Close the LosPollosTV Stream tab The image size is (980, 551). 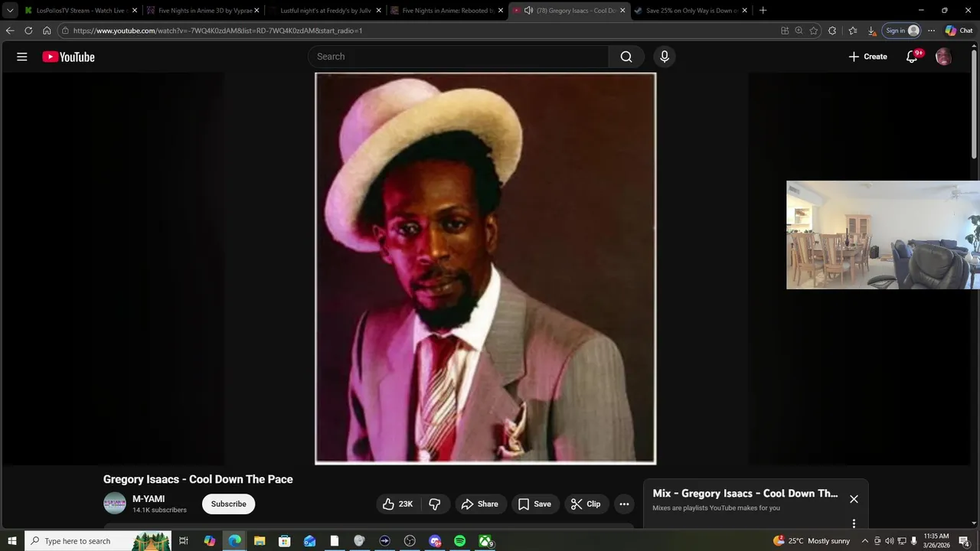point(135,11)
